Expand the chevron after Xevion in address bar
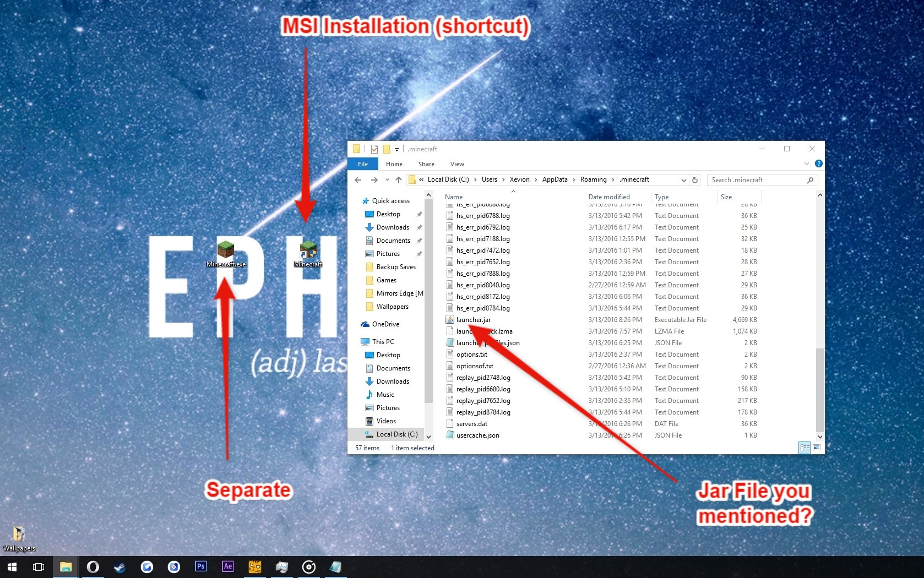This screenshot has height=578, width=924. [536, 179]
